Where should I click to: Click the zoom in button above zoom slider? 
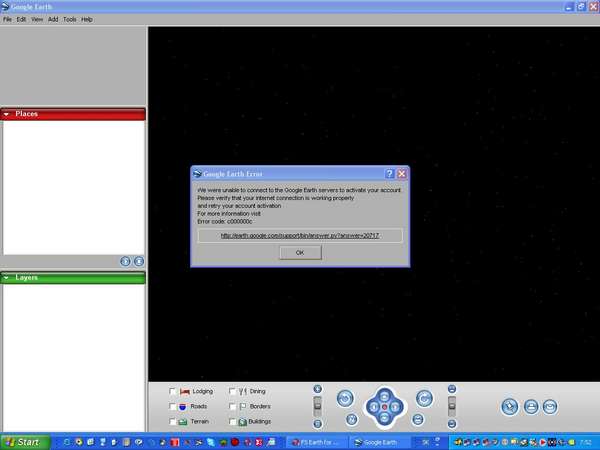[x=317, y=389]
